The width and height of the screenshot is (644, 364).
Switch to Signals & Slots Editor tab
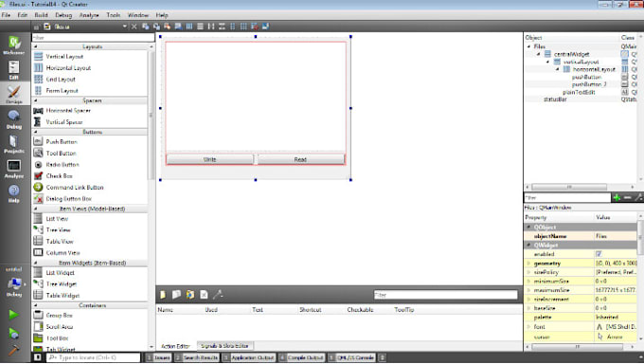click(224, 346)
